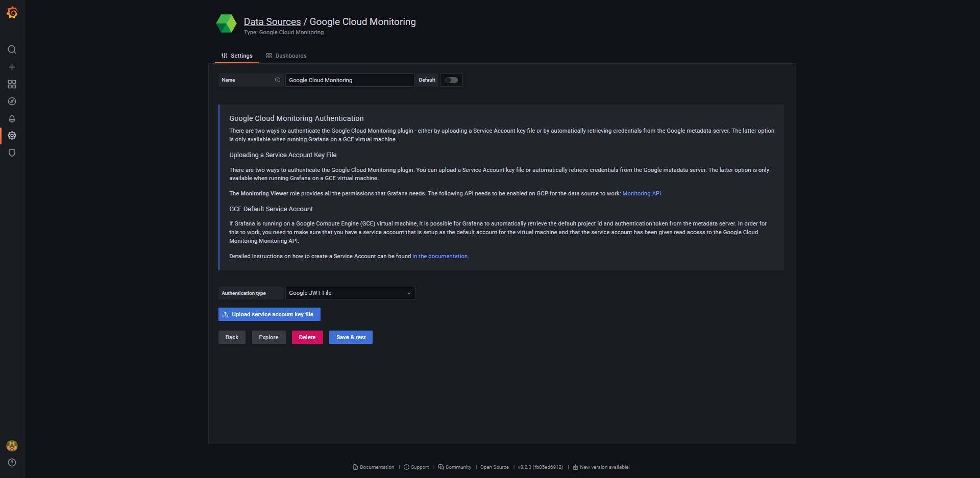Open the footer Open Source link

(x=495, y=467)
